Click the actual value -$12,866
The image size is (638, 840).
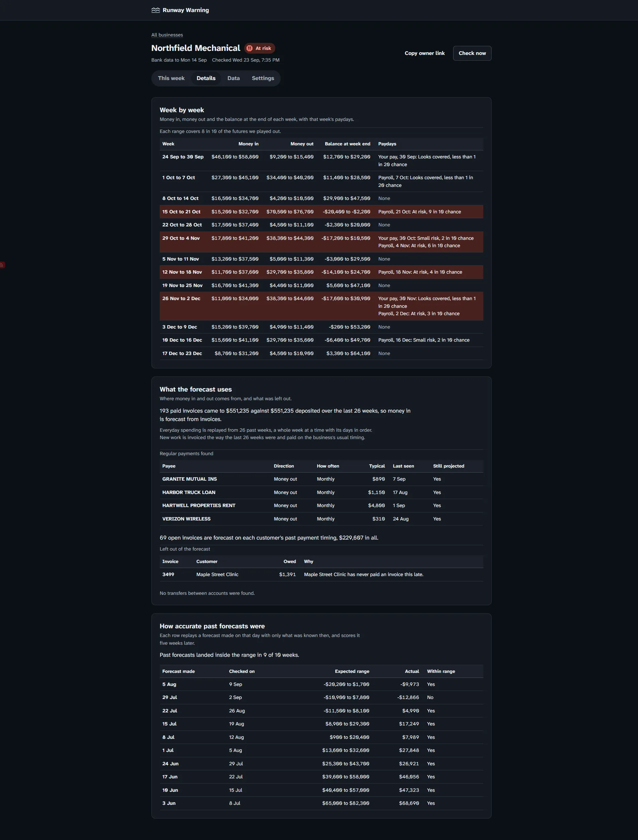(408, 698)
